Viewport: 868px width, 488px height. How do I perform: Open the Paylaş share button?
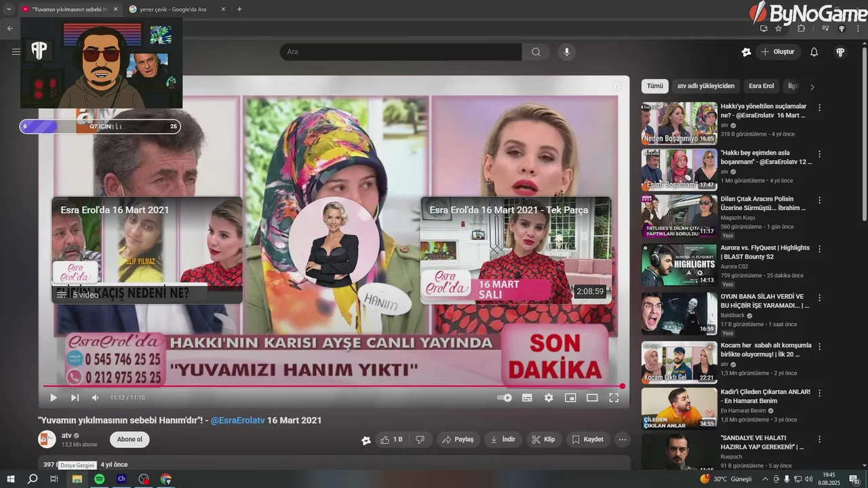(x=458, y=440)
